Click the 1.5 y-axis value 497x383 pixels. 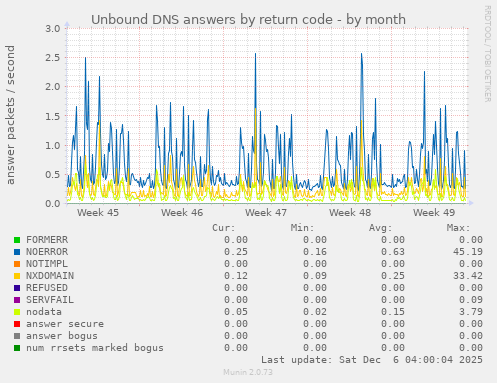53,116
